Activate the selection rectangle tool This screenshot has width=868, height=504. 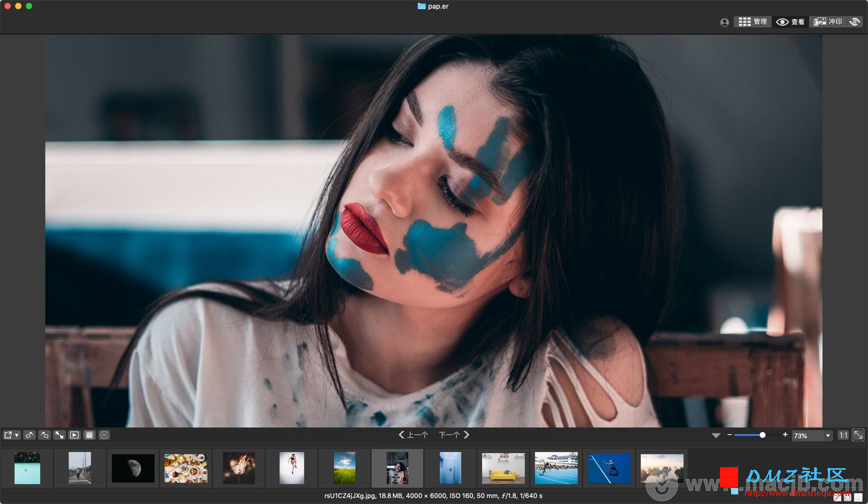[x=89, y=435]
